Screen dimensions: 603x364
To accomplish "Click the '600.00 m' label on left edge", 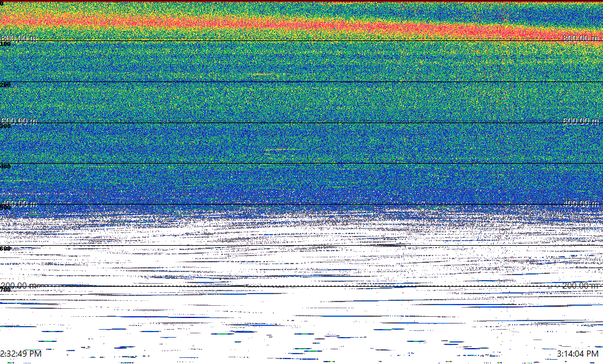I will pyautogui.click(x=19, y=121).
